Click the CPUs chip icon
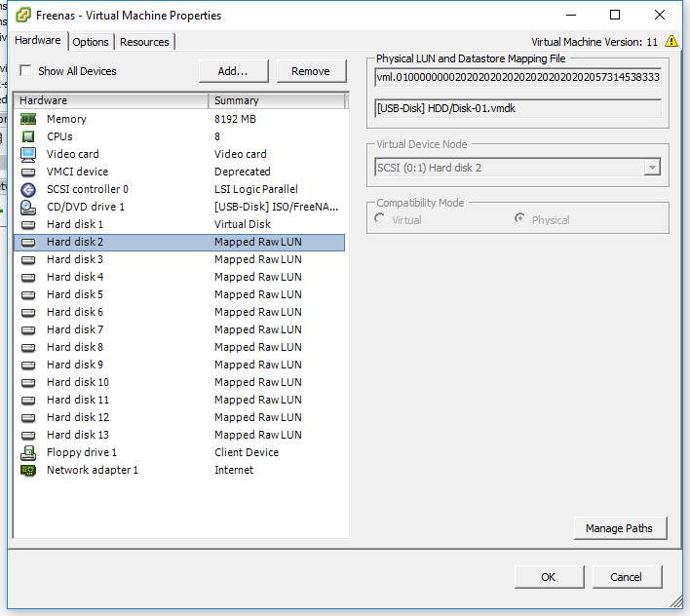The height and width of the screenshot is (616, 690). [28, 136]
